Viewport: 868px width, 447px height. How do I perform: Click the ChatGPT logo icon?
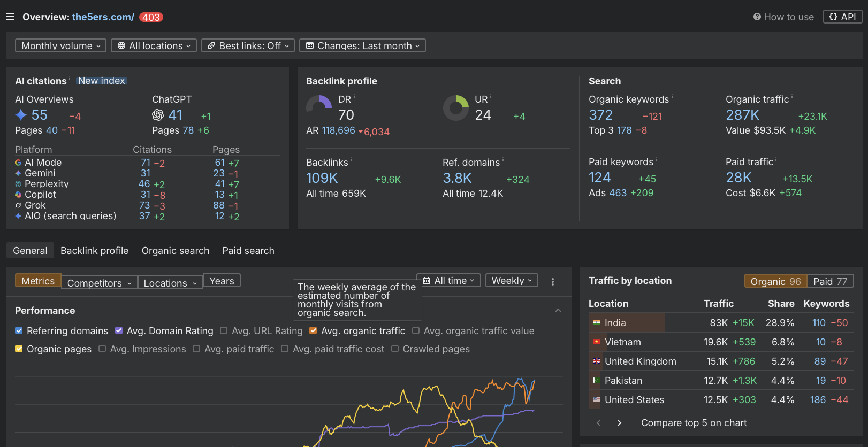coord(158,115)
